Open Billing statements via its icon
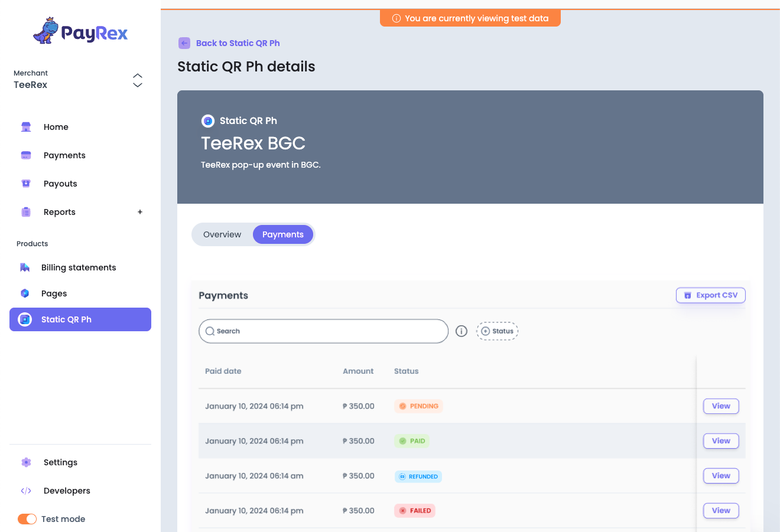Image resolution: width=780 pixels, height=532 pixels. click(25, 267)
